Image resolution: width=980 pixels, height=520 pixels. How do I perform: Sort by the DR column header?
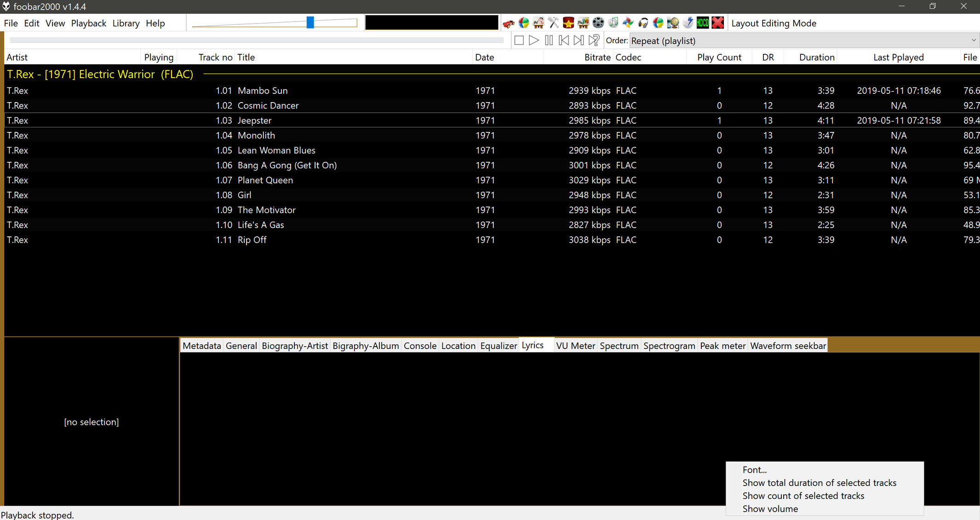[x=768, y=57]
